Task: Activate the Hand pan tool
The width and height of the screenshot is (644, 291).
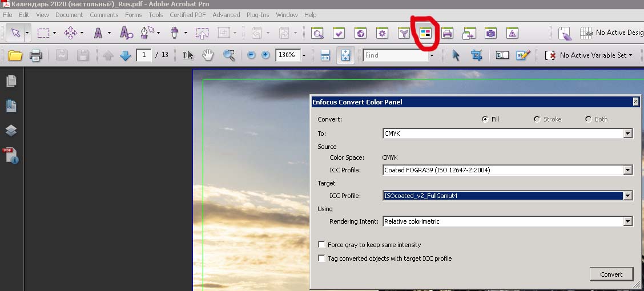Action: coord(208,55)
